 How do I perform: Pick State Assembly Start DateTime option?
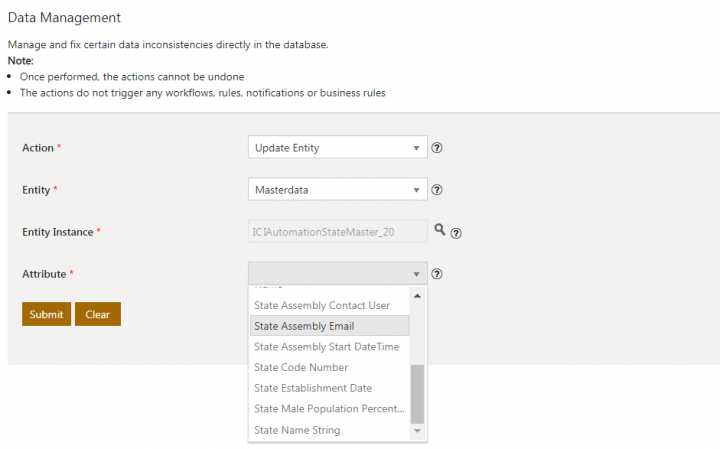326,347
